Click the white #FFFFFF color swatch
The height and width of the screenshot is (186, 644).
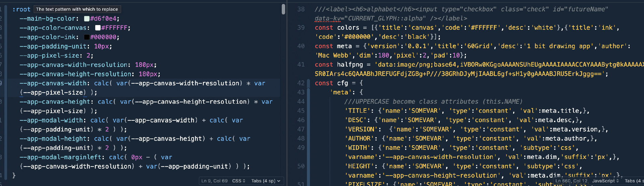(98, 28)
